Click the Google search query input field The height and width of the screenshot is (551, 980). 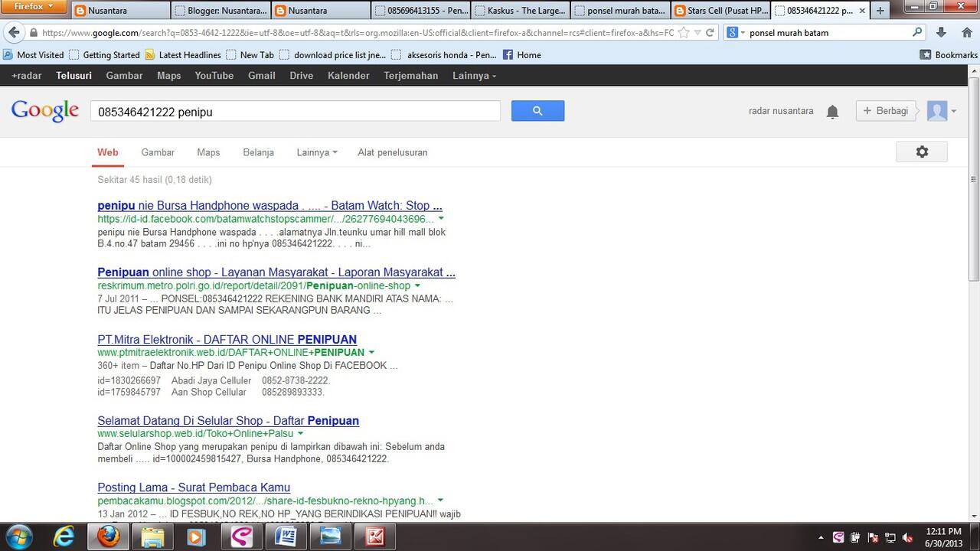click(x=296, y=111)
